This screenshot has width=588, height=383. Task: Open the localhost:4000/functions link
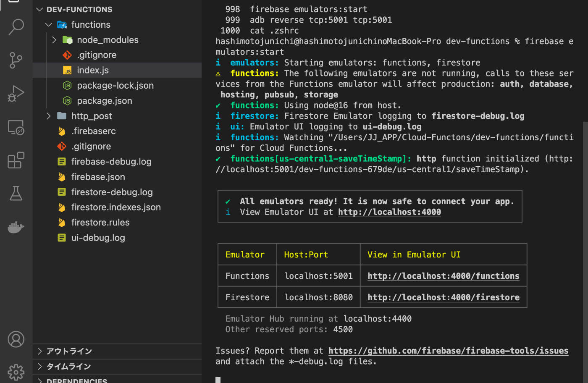[443, 276]
